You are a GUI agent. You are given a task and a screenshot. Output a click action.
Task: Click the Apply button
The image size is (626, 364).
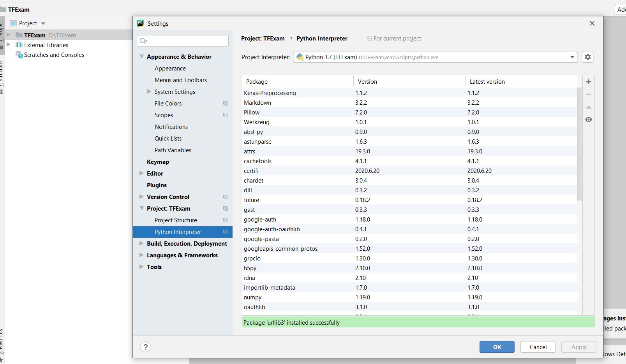pyautogui.click(x=579, y=347)
